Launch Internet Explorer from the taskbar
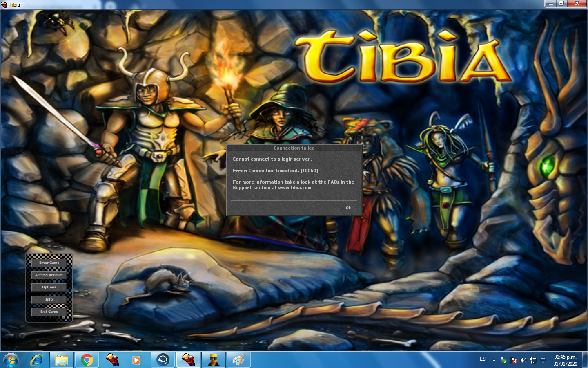This screenshot has width=588, height=368. coord(36,360)
